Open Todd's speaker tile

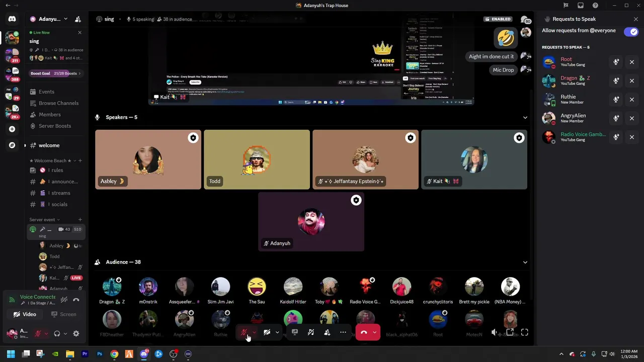pos(257,159)
